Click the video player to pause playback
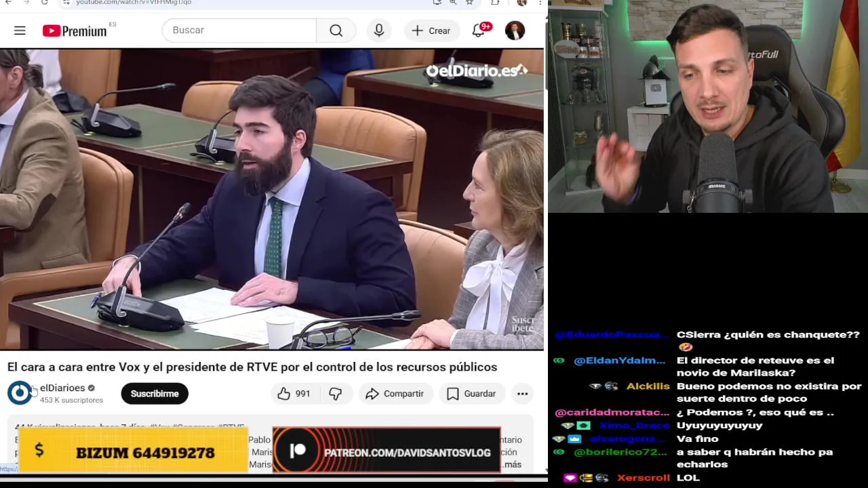868x488 pixels. coord(272,199)
